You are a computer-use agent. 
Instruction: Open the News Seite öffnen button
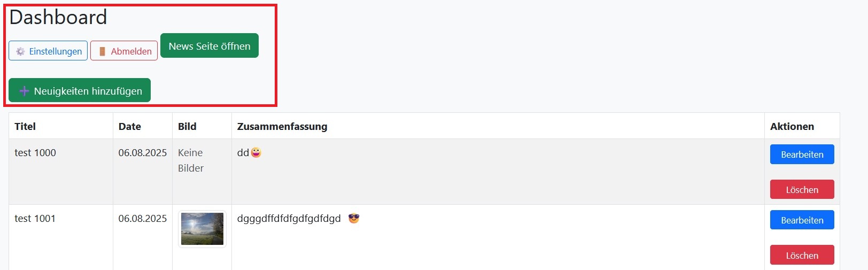pos(210,46)
